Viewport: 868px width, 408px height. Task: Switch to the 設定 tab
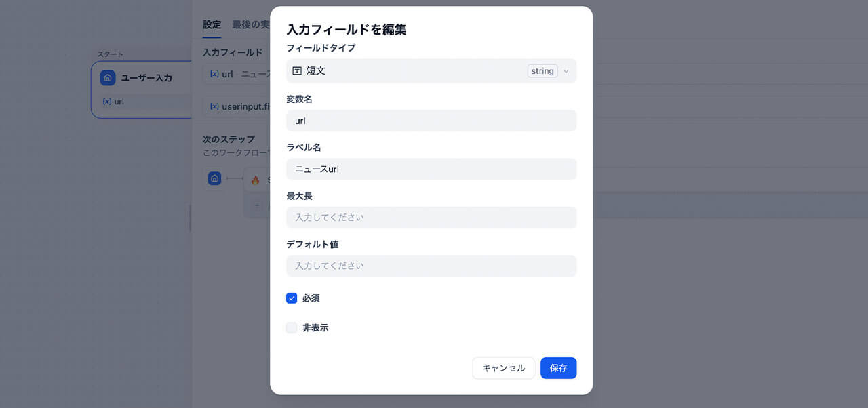pos(212,25)
